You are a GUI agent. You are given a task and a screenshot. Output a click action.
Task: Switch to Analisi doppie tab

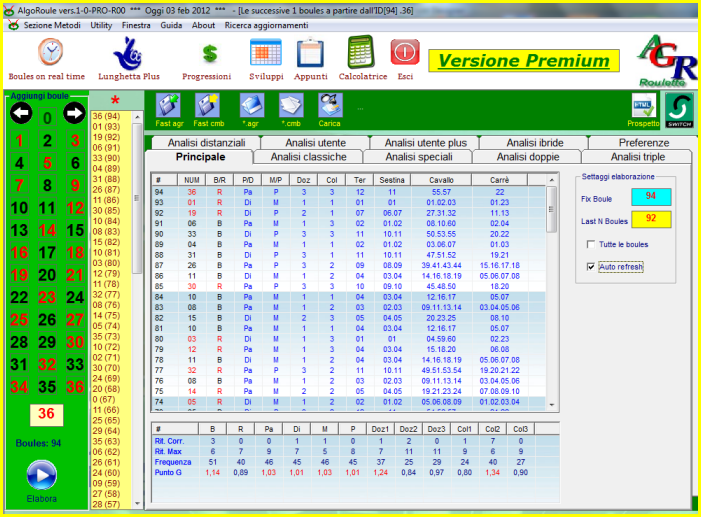click(x=528, y=157)
